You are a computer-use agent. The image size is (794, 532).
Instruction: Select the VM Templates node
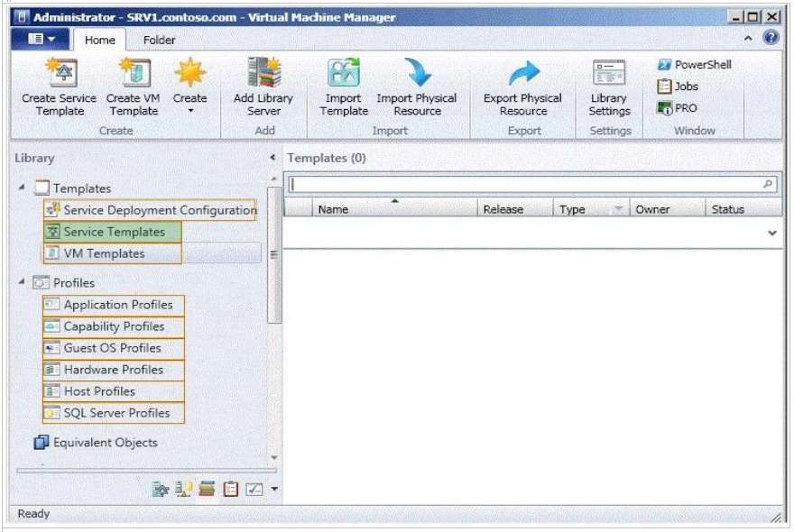[113, 253]
